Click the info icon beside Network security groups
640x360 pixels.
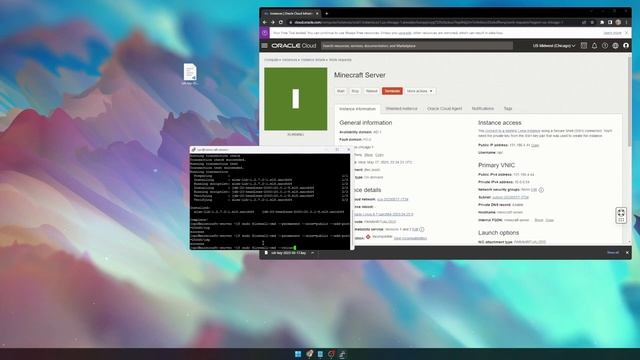(x=541, y=190)
